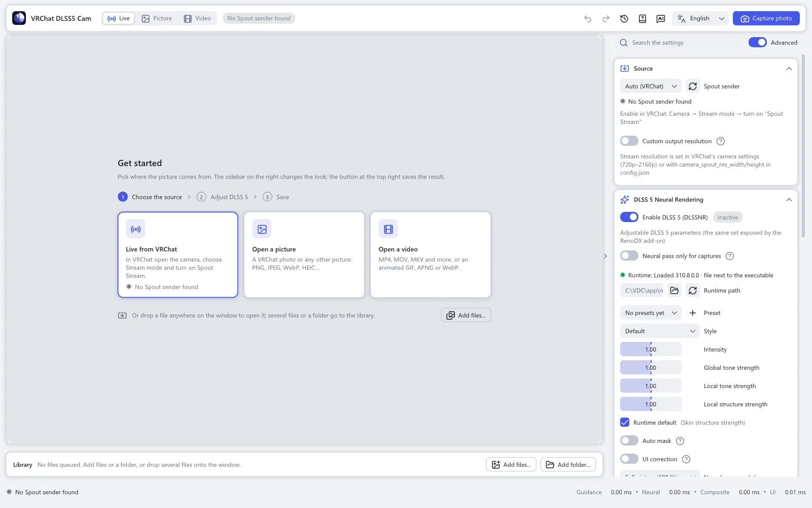This screenshot has width=812, height=508.
Task: Adjust the Local structure strength slider
Action: point(651,404)
